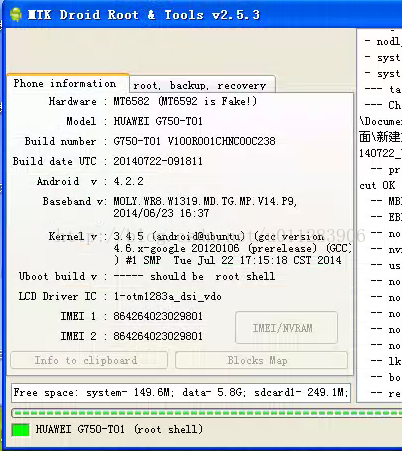Screen dimensions: 402x451
Task: Select Android version 4.2.2
Action: (128, 181)
